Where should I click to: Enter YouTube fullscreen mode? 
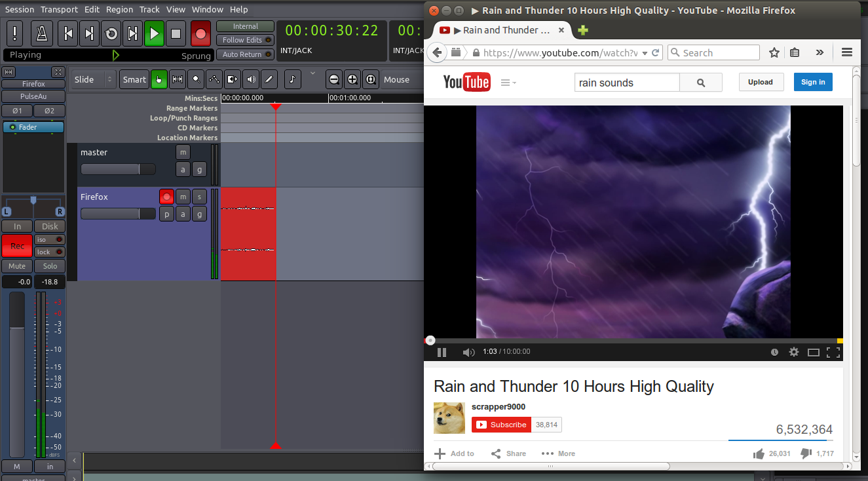point(833,352)
